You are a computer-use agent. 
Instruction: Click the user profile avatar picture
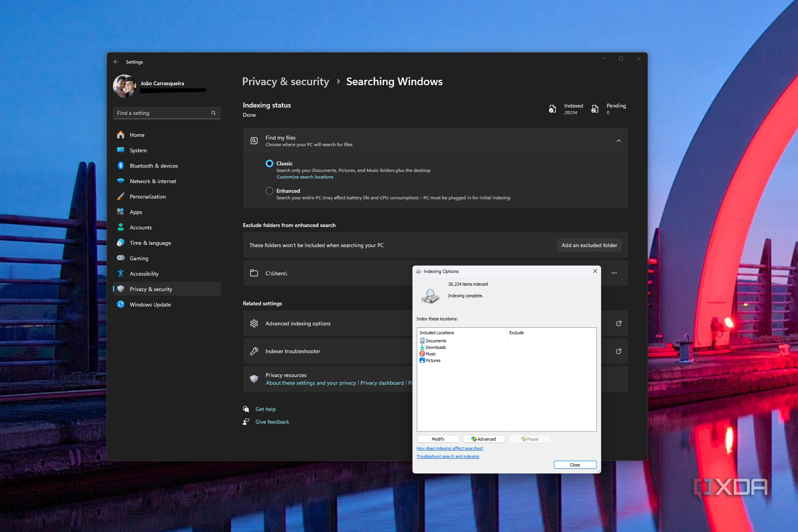124,86
